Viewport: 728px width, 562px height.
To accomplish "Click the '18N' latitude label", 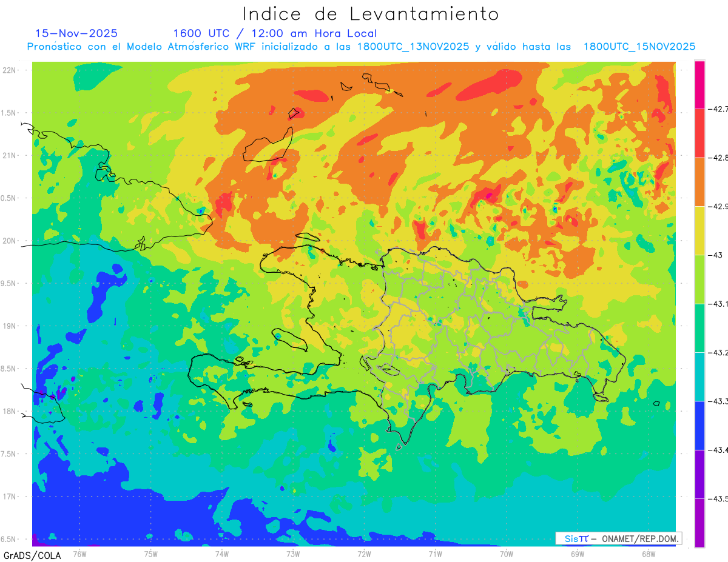I will 10,411.
